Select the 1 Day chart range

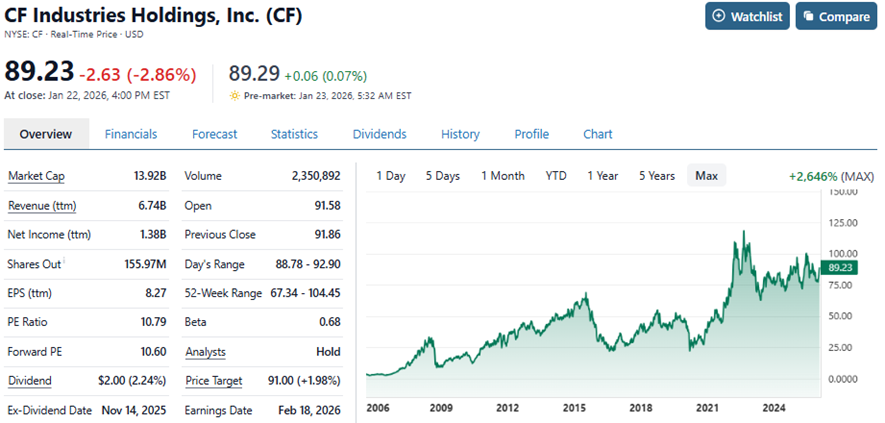(390, 176)
